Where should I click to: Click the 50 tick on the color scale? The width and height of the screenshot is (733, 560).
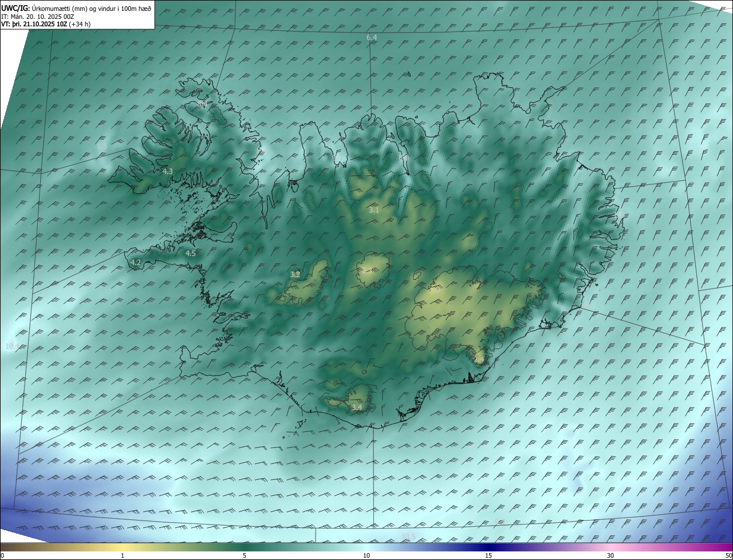click(x=728, y=555)
